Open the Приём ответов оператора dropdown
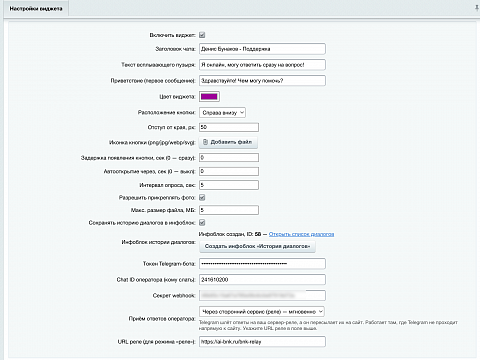 pos(262,312)
